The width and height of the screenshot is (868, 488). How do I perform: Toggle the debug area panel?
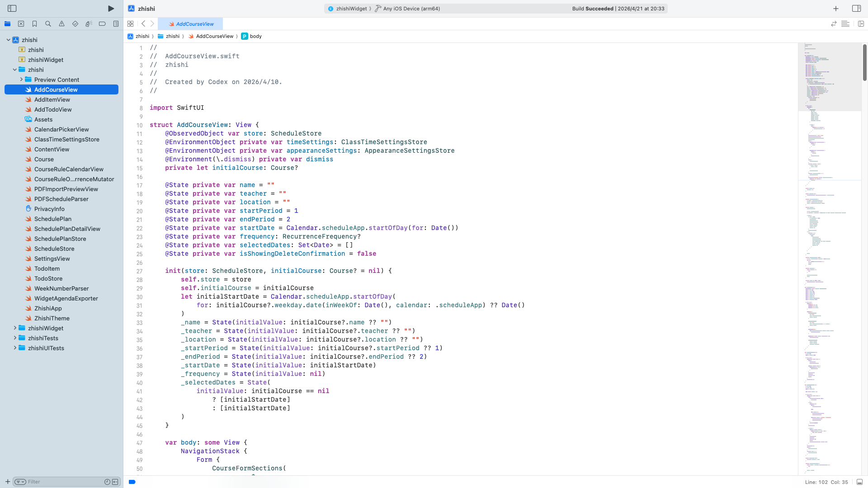click(x=859, y=482)
